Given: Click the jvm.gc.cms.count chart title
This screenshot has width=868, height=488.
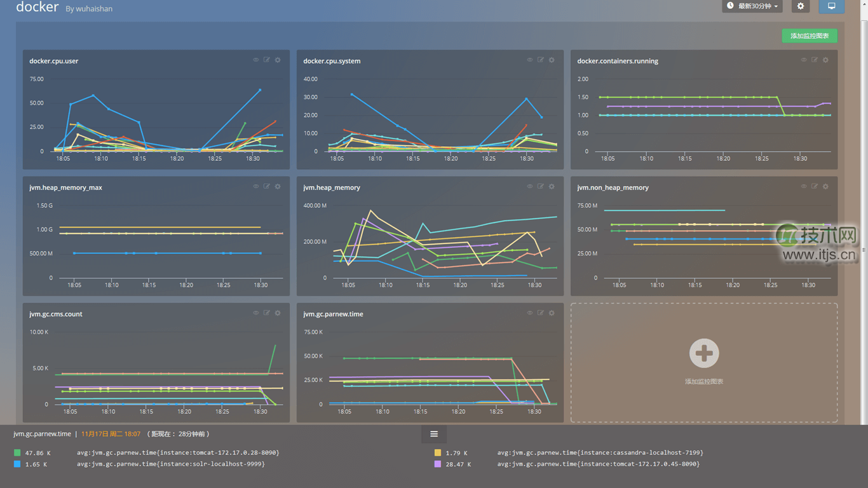Looking at the screenshot, I should tap(56, 314).
